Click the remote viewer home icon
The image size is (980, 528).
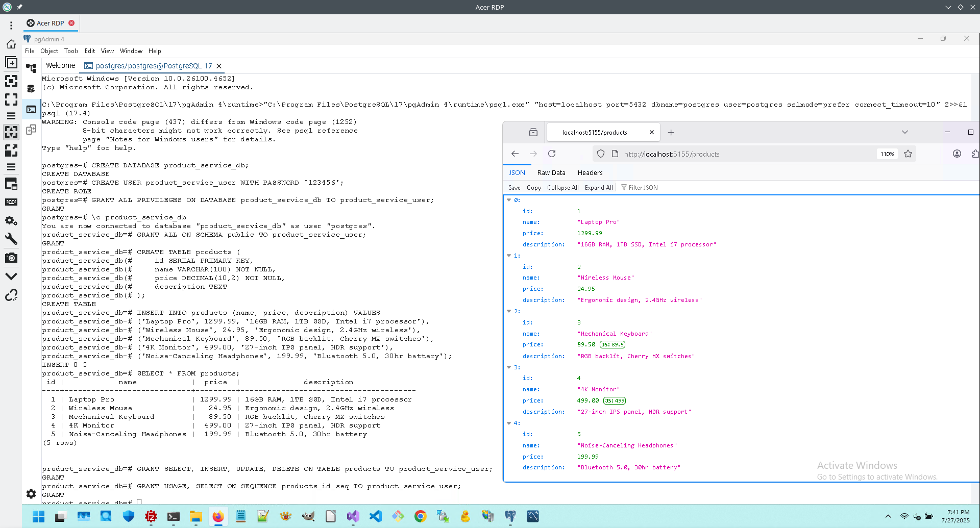coord(11,44)
